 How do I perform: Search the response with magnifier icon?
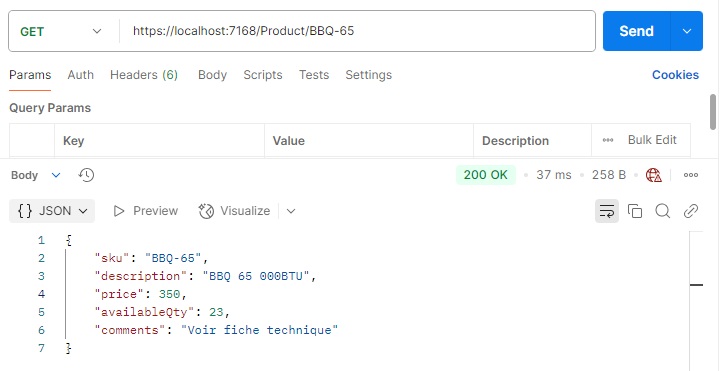(x=663, y=211)
